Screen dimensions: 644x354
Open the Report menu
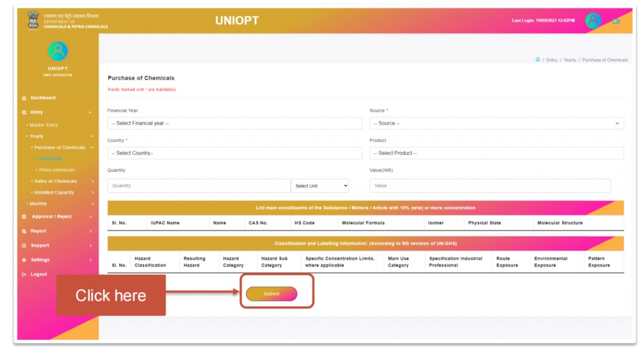pyautogui.click(x=39, y=231)
